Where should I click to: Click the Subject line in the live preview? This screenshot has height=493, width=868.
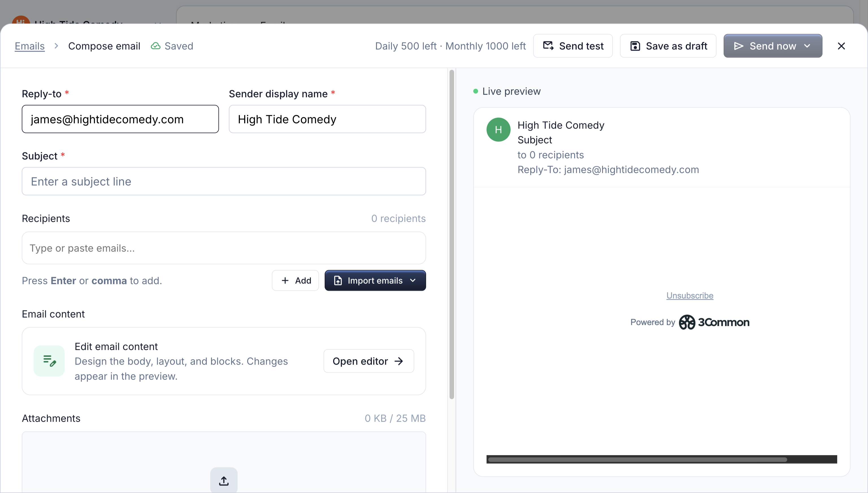tap(535, 140)
